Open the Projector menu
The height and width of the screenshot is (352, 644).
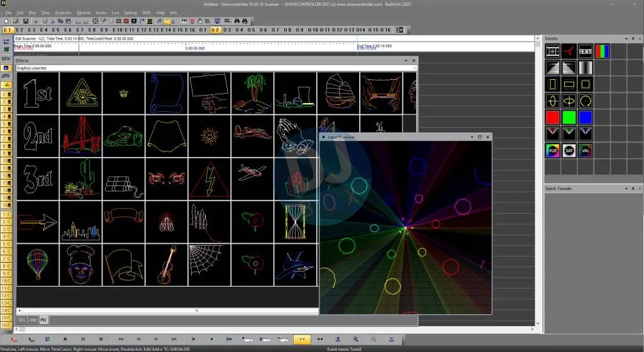[x=63, y=13]
